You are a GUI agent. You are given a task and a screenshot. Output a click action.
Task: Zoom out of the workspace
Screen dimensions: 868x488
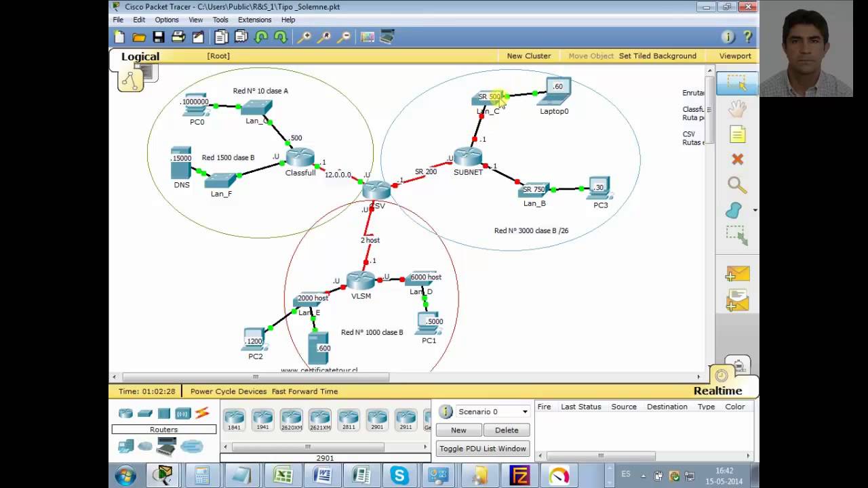tap(344, 37)
